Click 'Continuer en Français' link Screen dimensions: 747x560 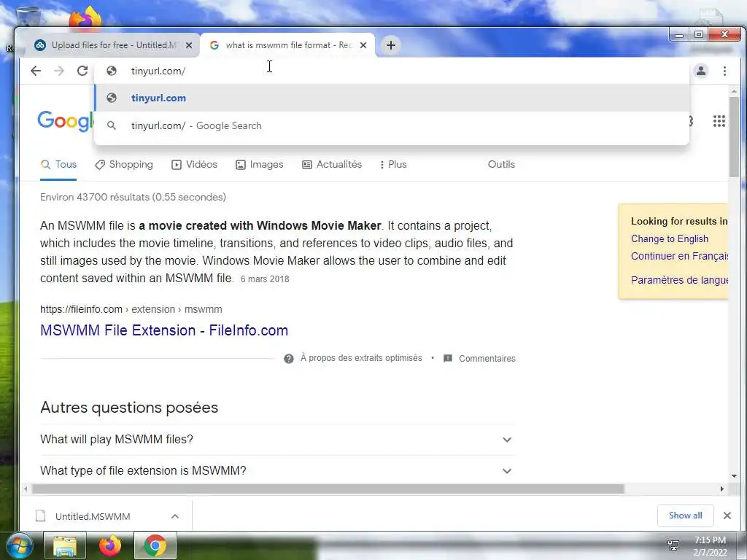679,256
